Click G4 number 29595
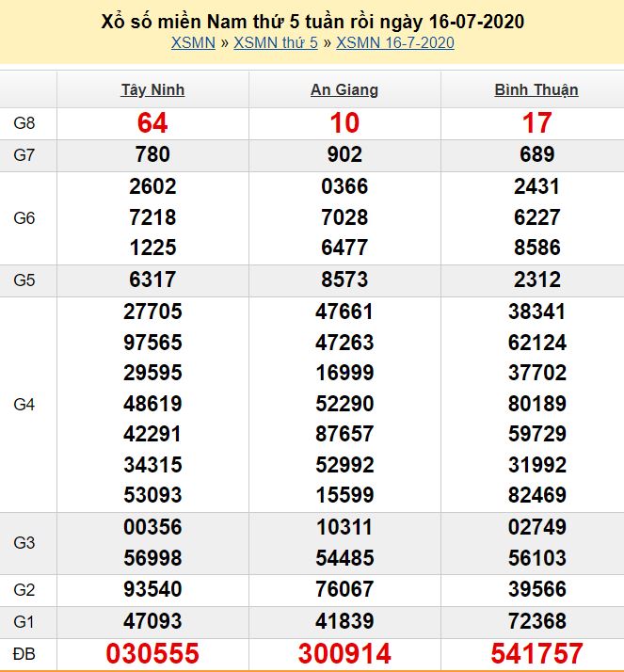This screenshot has height=672, width=624. coord(153,373)
